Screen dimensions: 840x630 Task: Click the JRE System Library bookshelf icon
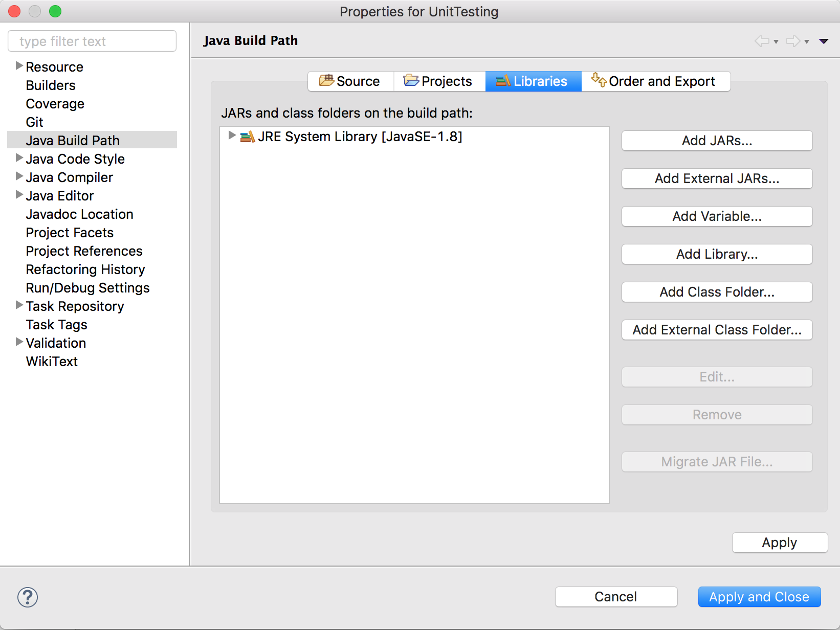(248, 136)
